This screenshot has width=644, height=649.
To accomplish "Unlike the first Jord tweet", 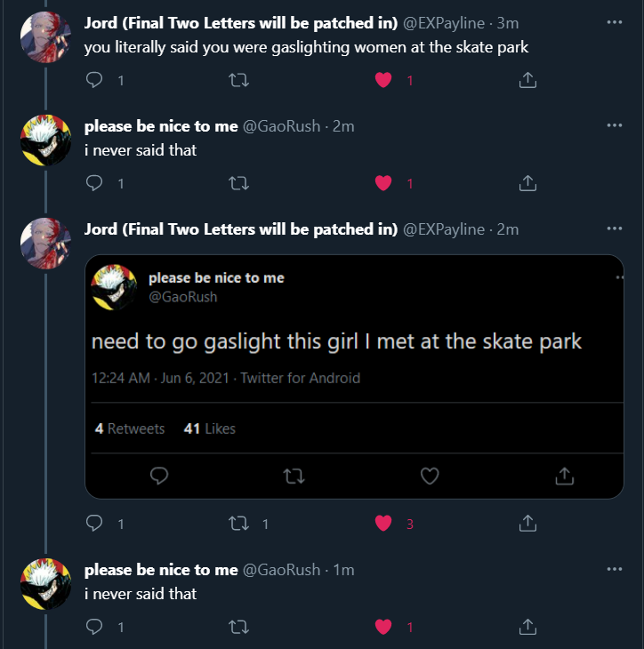I will (383, 80).
